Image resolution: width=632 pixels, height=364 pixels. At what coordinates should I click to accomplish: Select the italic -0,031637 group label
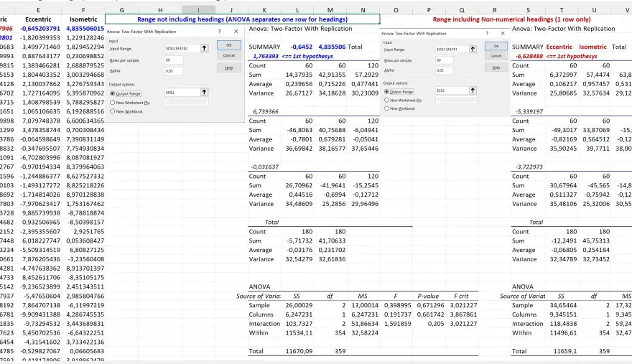click(x=264, y=167)
